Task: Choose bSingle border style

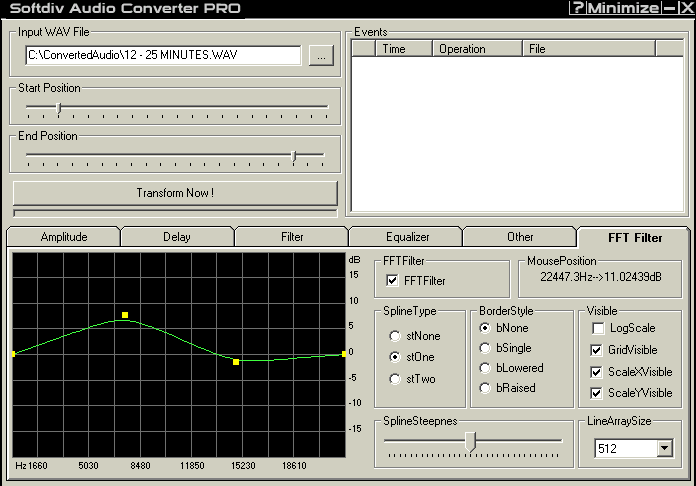Action: (x=485, y=348)
